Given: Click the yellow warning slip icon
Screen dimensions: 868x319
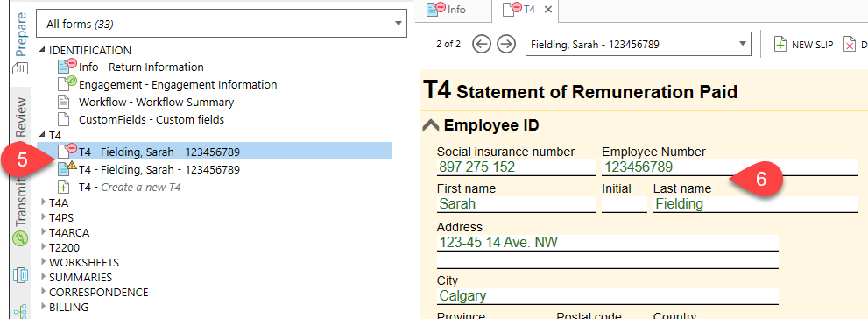Looking at the screenshot, I should coord(67,168).
